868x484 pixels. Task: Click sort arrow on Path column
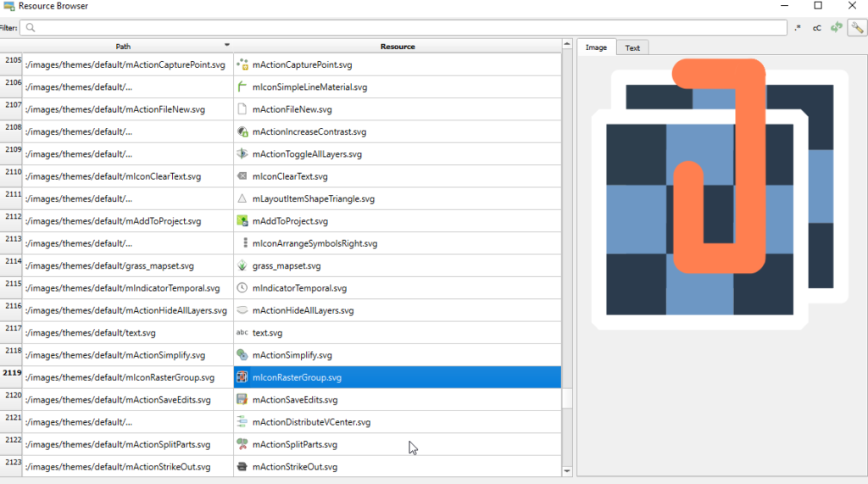[x=226, y=44]
